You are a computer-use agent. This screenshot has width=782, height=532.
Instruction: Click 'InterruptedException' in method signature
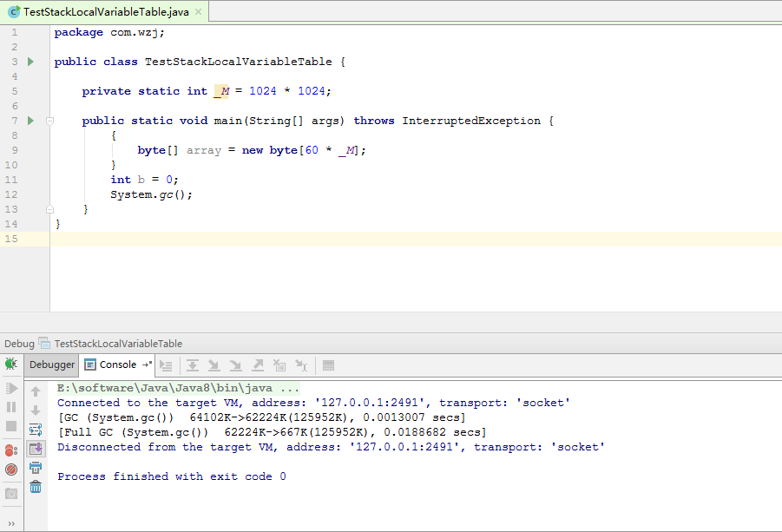[471, 121]
